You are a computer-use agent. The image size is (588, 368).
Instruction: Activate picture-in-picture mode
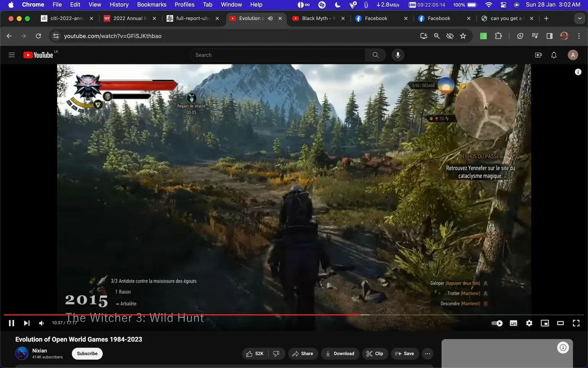coord(544,323)
